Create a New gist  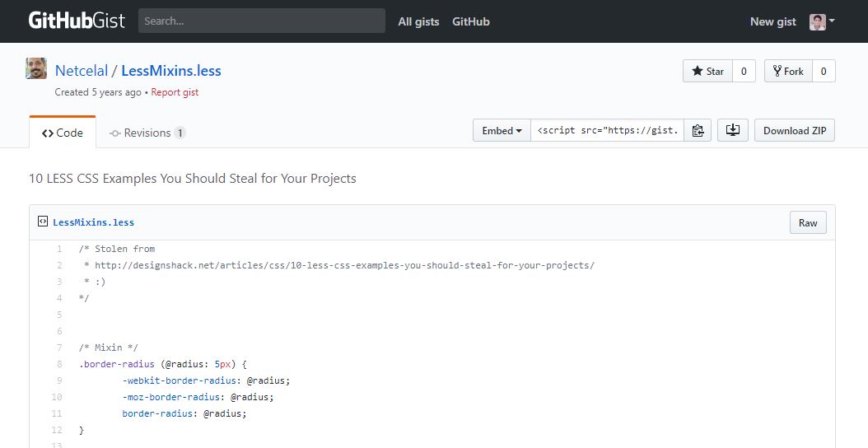click(x=772, y=21)
